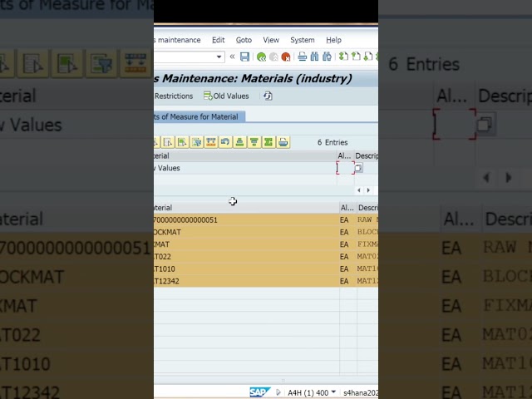The height and width of the screenshot is (399, 532).
Task: Click the green Back icon
Action: 261,57
